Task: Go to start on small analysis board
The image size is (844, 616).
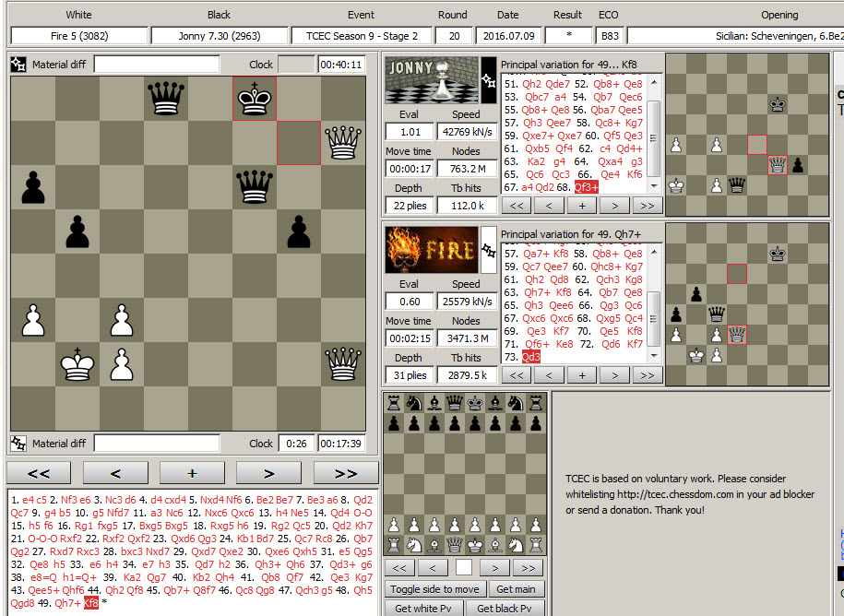Action: (x=399, y=567)
